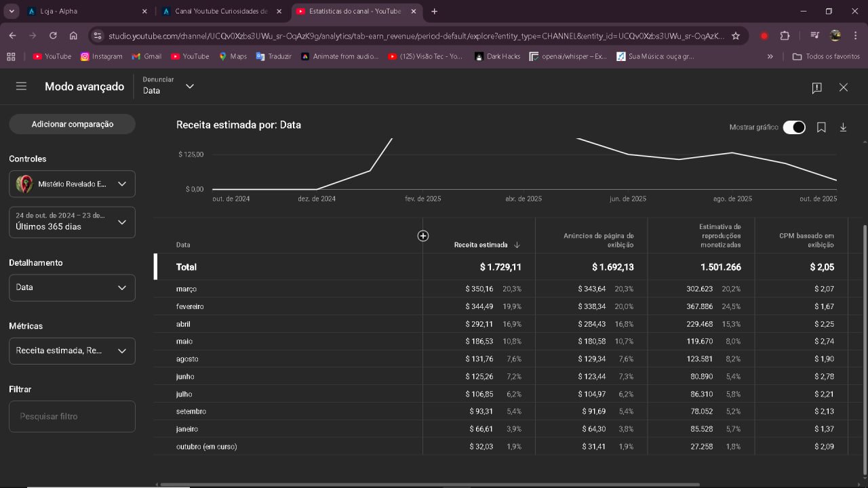
Task: Download the report with the export icon
Action: (x=843, y=127)
